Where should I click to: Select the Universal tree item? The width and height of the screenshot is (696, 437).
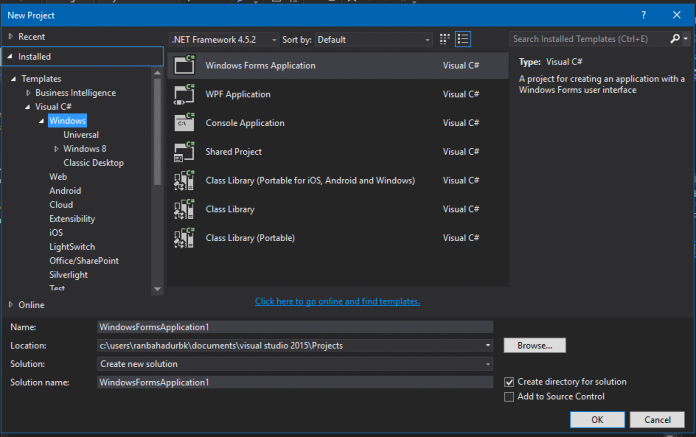pos(81,134)
